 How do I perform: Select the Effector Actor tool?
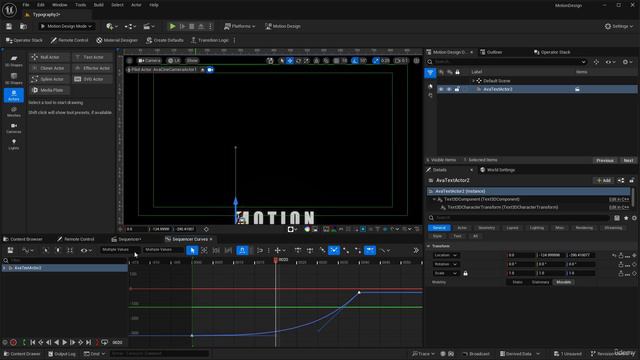point(92,68)
